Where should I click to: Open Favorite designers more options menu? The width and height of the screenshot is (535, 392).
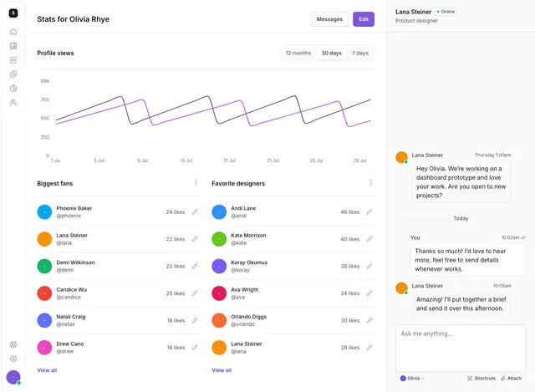pos(370,183)
